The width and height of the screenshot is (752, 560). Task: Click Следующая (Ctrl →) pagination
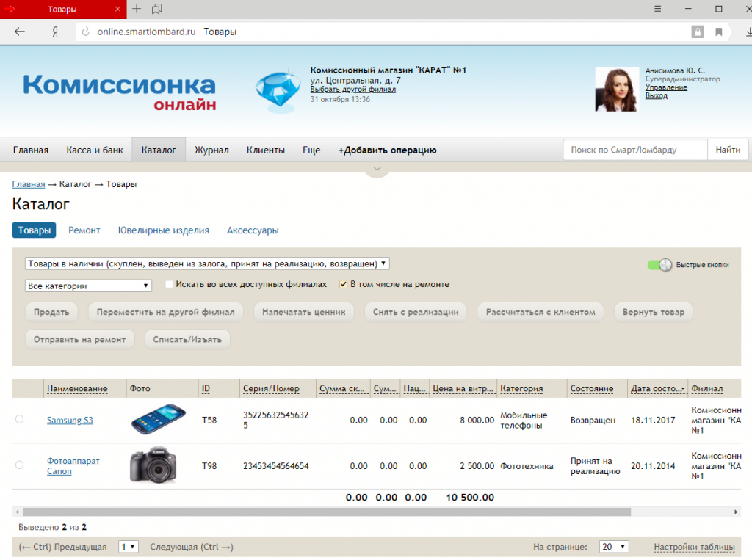[192, 547]
